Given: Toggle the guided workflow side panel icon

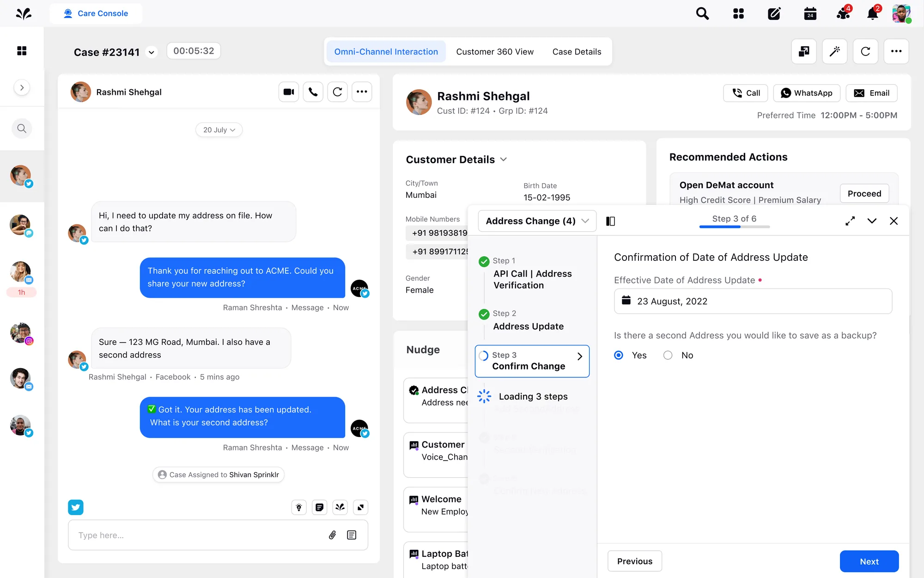Looking at the screenshot, I should click(610, 221).
